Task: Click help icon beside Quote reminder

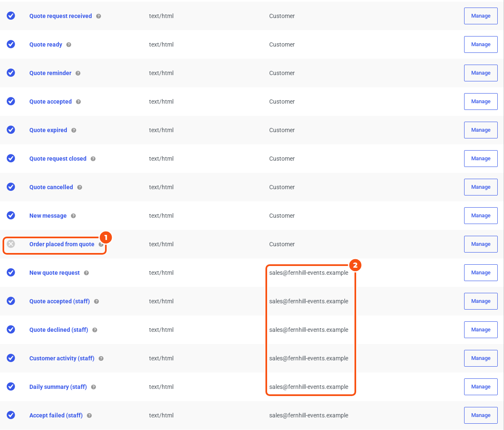Action: coord(78,73)
